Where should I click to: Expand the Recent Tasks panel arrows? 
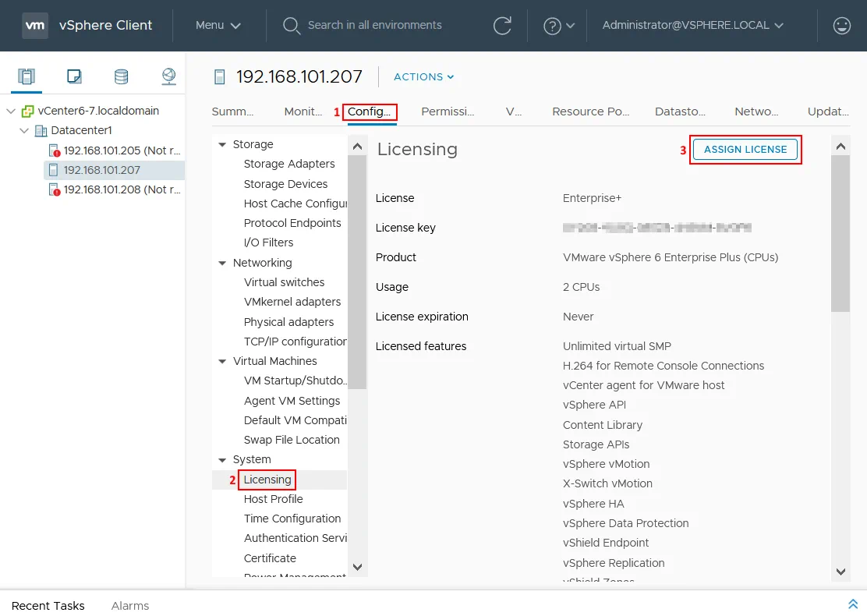853,604
